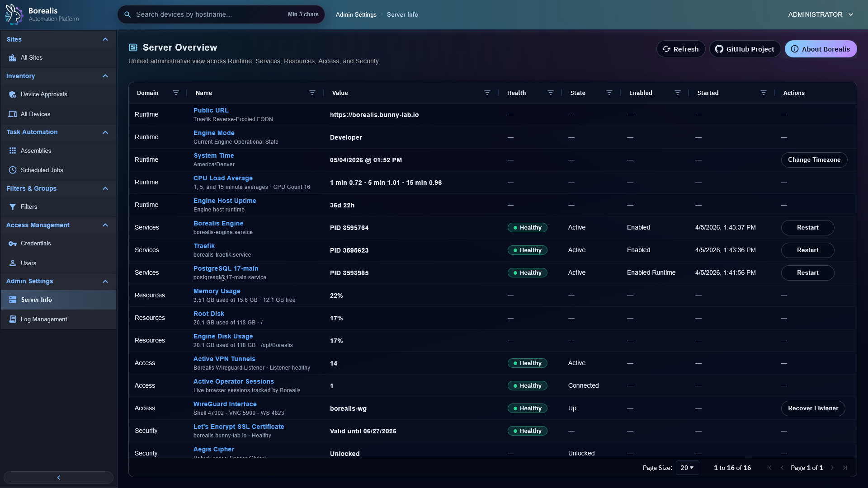Open the ADMINISTRATOR account dropdown
The height and width of the screenshot is (488, 868).
[821, 14]
